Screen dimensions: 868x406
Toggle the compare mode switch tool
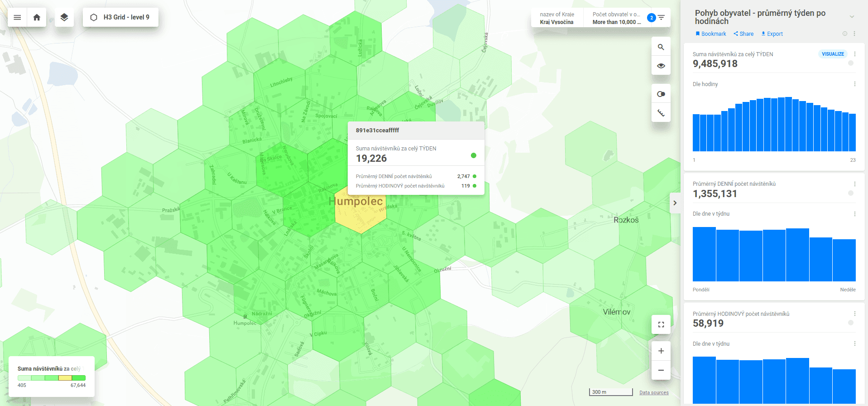[661, 94]
